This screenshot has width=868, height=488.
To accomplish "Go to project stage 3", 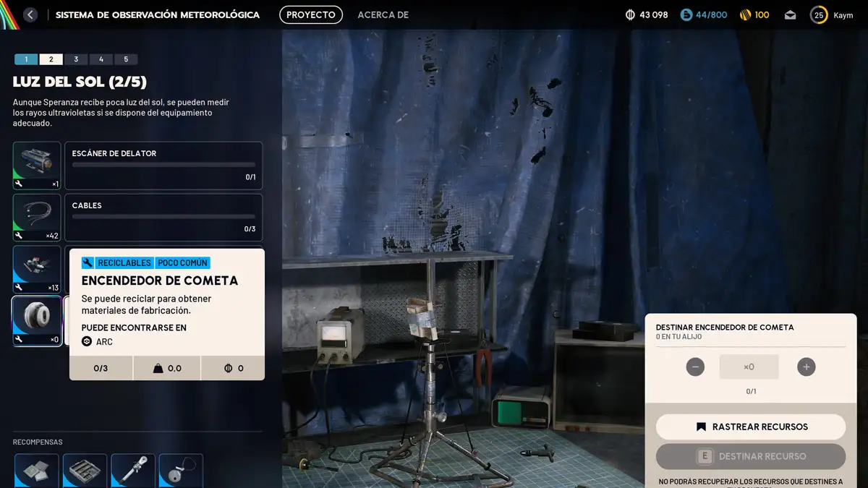I will (76, 59).
